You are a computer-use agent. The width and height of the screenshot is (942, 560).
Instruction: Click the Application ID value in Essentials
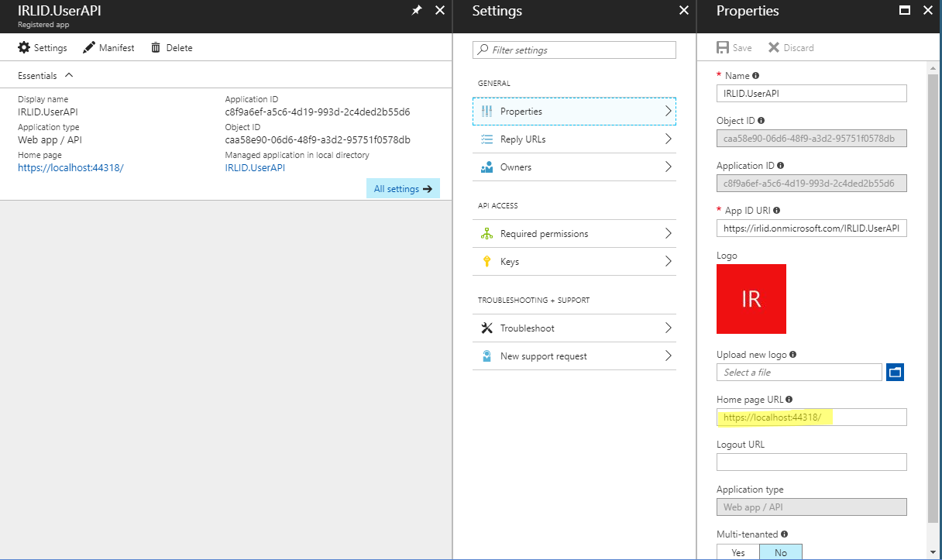[x=318, y=112]
